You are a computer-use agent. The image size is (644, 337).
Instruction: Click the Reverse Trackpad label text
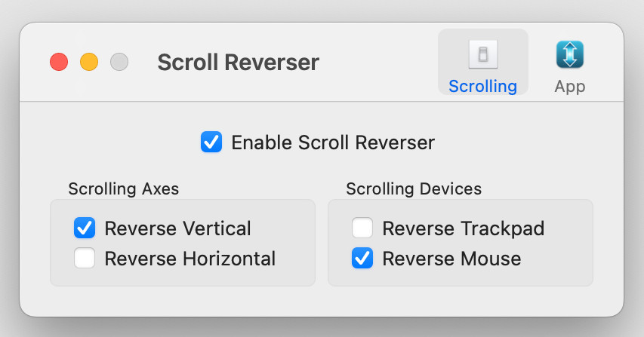point(464,228)
